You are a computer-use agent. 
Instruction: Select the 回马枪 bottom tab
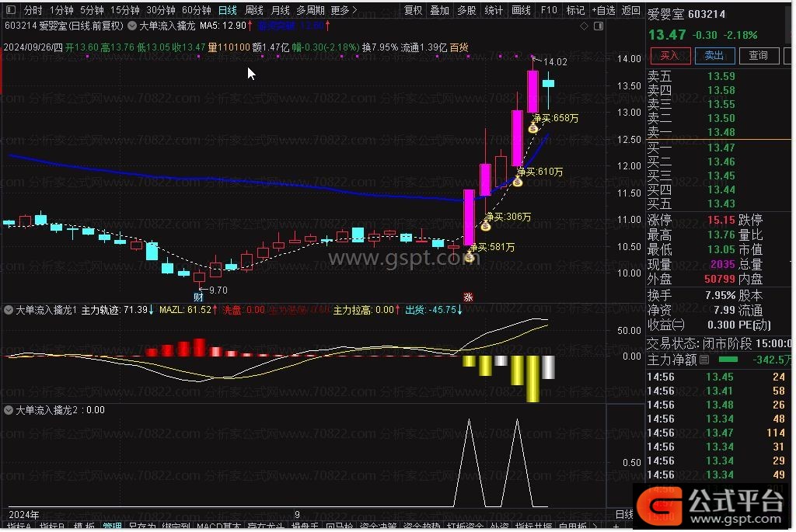point(339,527)
